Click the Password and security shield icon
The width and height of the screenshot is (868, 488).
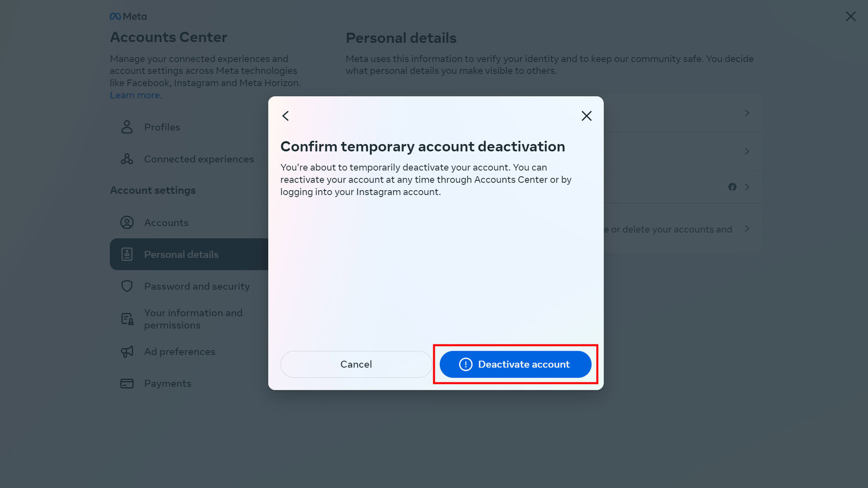point(127,286)
